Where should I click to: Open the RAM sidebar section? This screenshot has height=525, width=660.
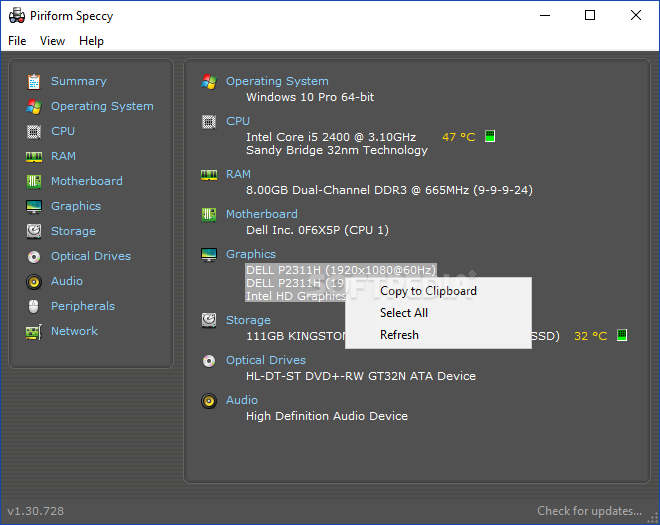click(x=63, y=156)
